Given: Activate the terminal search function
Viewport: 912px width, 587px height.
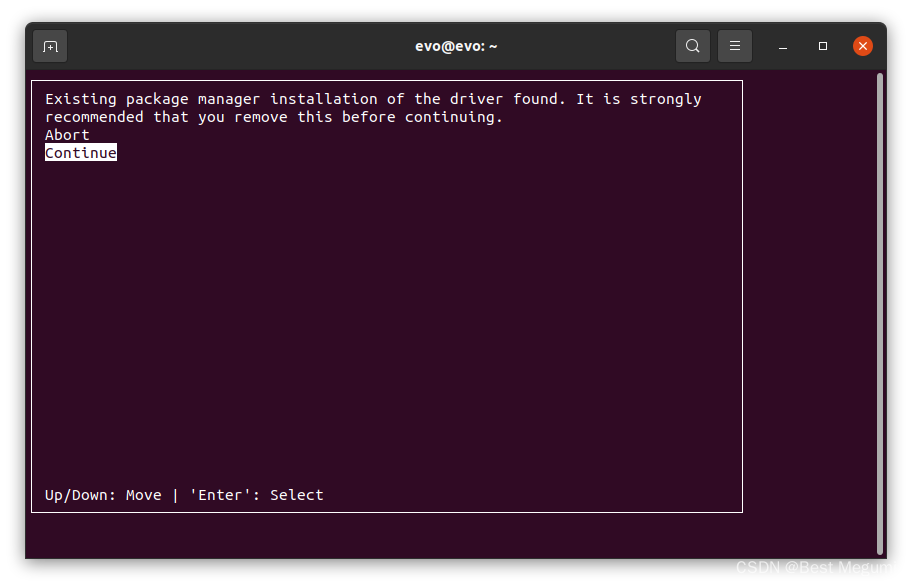Looking at the screenshot, I should [692, 45].
